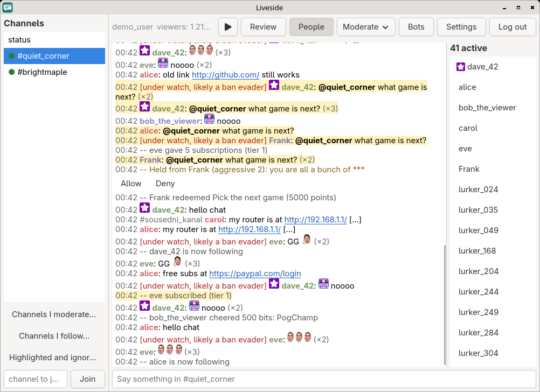Select lurker_249 in the people list
Viewport: 540px width, 392px height.
(493, 312)
